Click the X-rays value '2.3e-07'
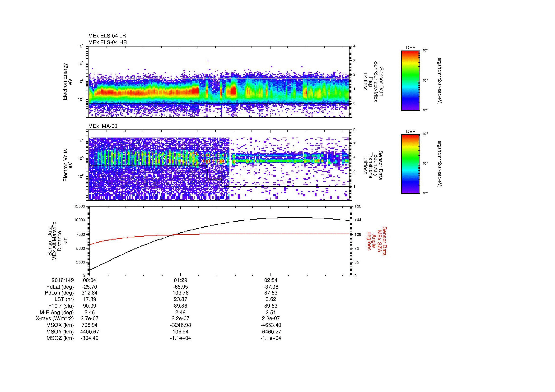Screen dimensions: 555x392 point(271,318)
